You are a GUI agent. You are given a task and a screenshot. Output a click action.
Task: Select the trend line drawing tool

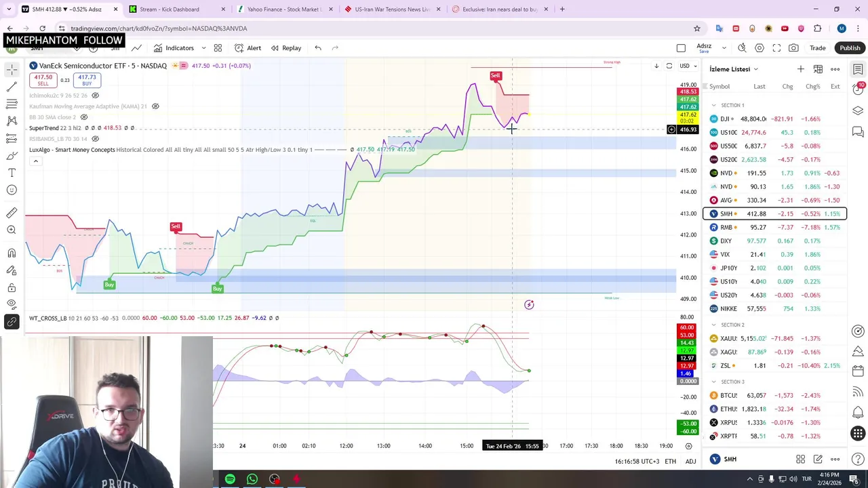pos(12,87)
